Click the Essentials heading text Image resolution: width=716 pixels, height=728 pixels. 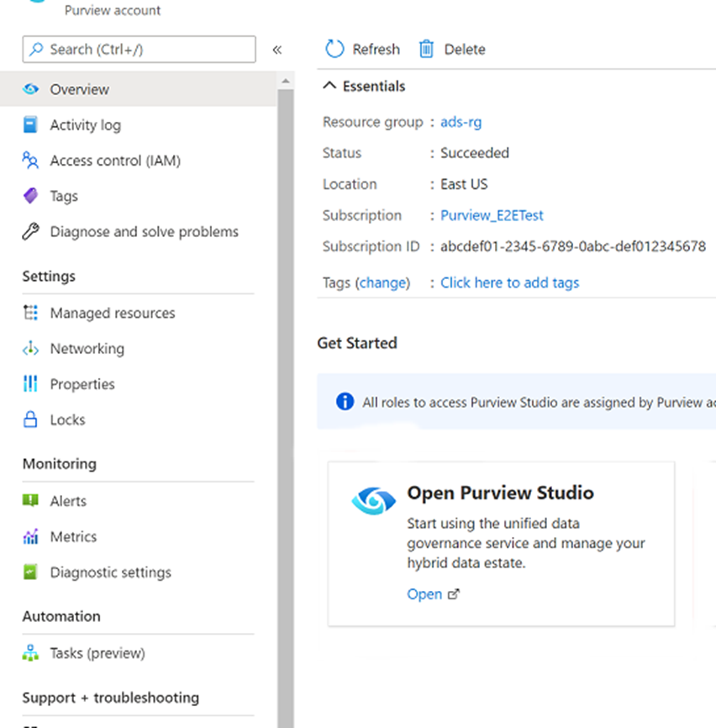tap(373, 86)
